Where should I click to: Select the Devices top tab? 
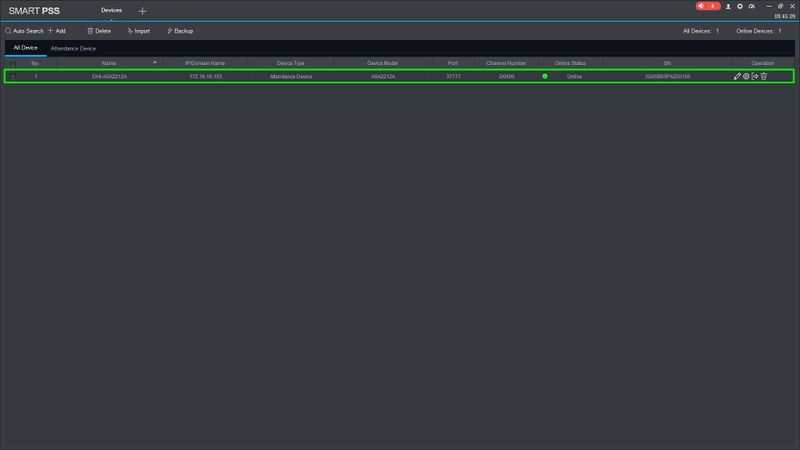coord(111,10)
